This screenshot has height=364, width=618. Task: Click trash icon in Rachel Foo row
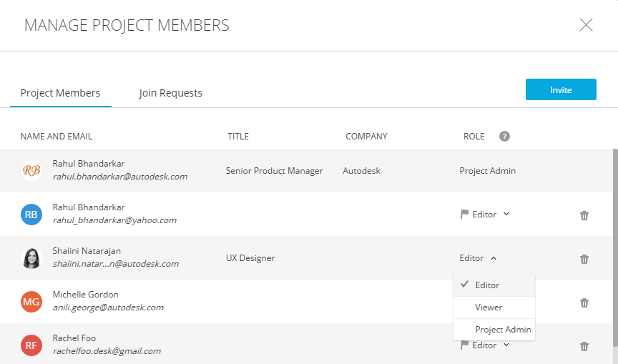[584, 346]
